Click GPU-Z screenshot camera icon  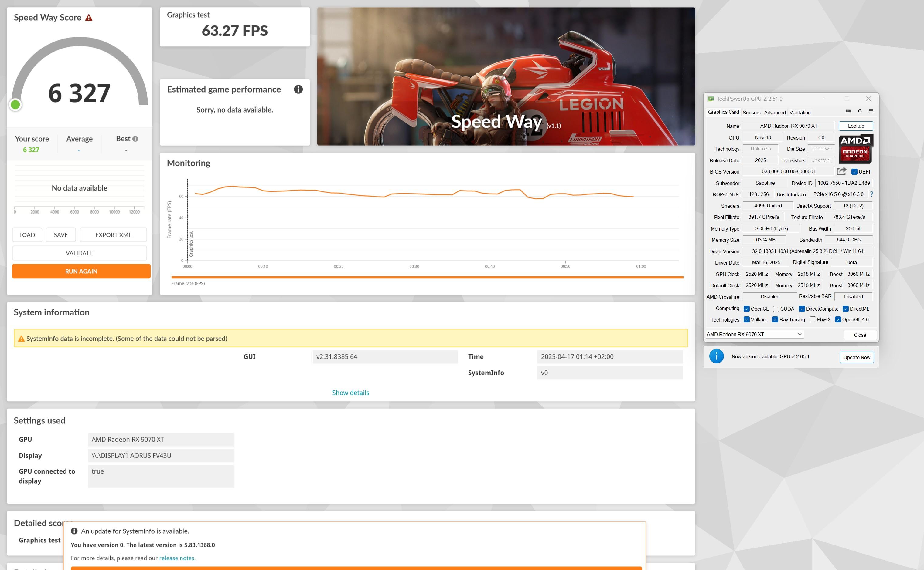coord(848,111)
